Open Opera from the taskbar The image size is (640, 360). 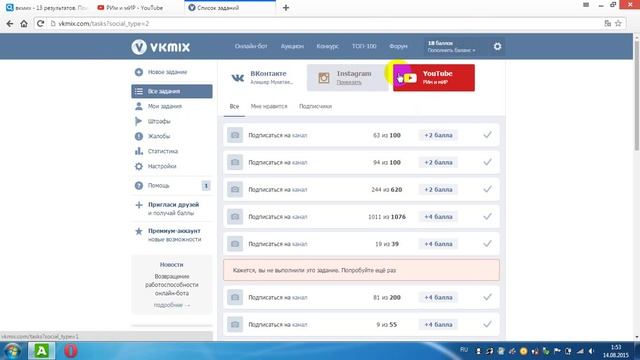71,351
